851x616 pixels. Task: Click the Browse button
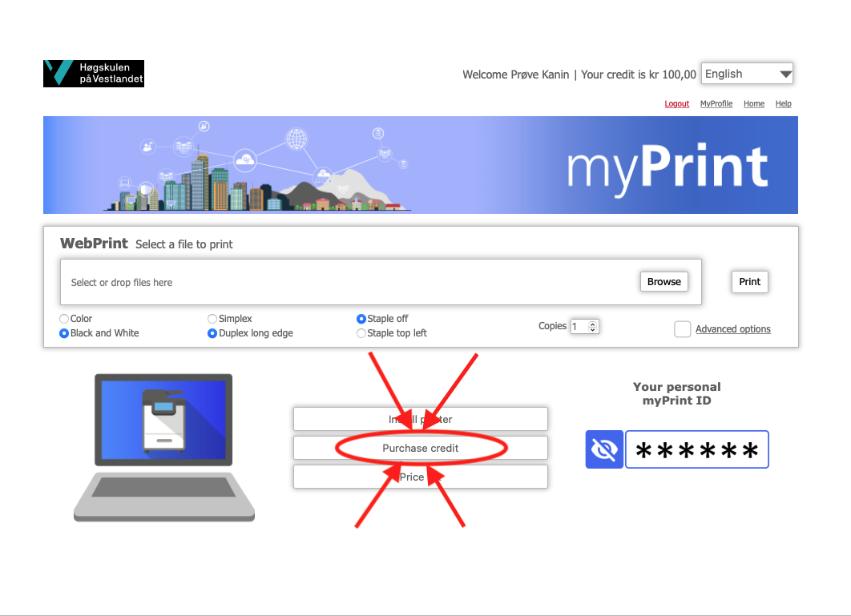click(663, 282)
